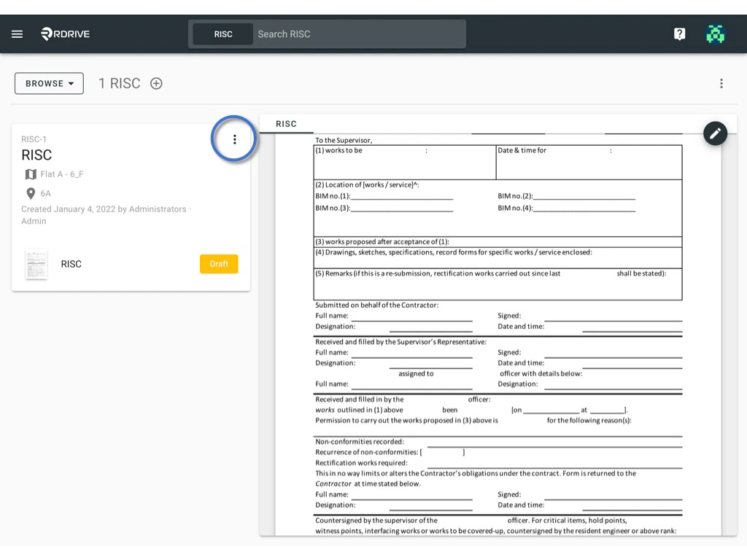Click the RDRIVE logo
Screen dimensions: 747x560
[x=65, y=34]
